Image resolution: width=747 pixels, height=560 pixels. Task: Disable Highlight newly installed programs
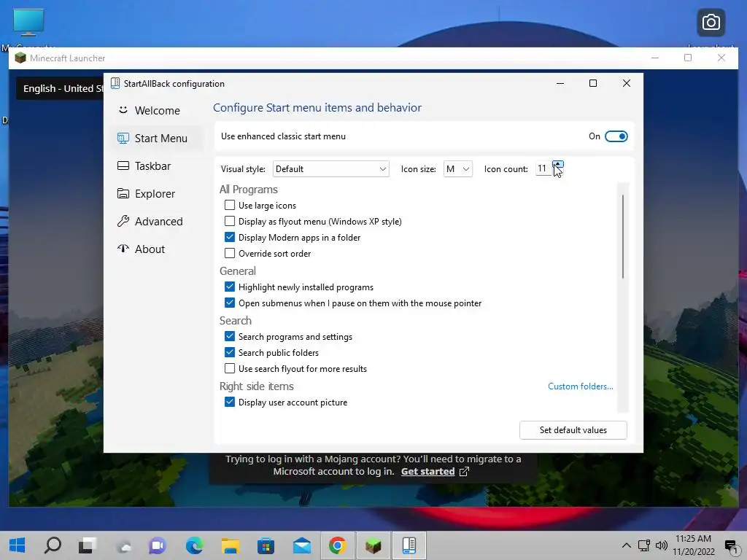230,287
